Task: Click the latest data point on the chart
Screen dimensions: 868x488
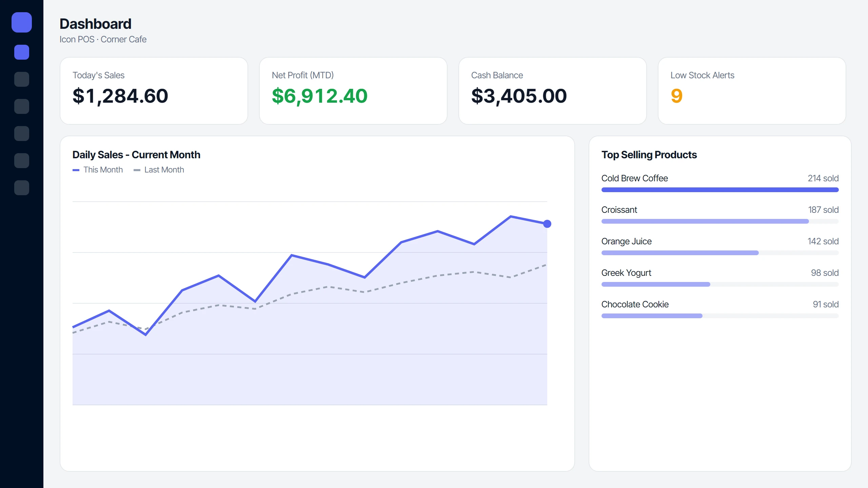Action: pyautogui.click(x=547, y=224)
